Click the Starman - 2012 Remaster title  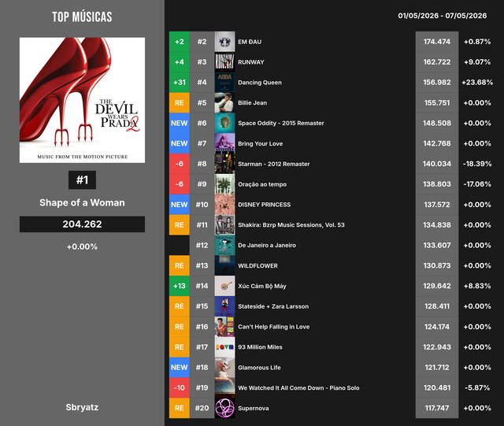coord(274,164)
